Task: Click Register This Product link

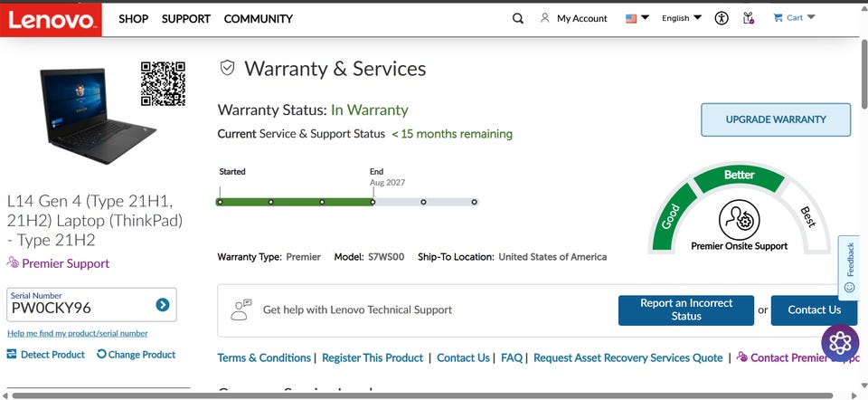Action: click(x=373, y=357)
